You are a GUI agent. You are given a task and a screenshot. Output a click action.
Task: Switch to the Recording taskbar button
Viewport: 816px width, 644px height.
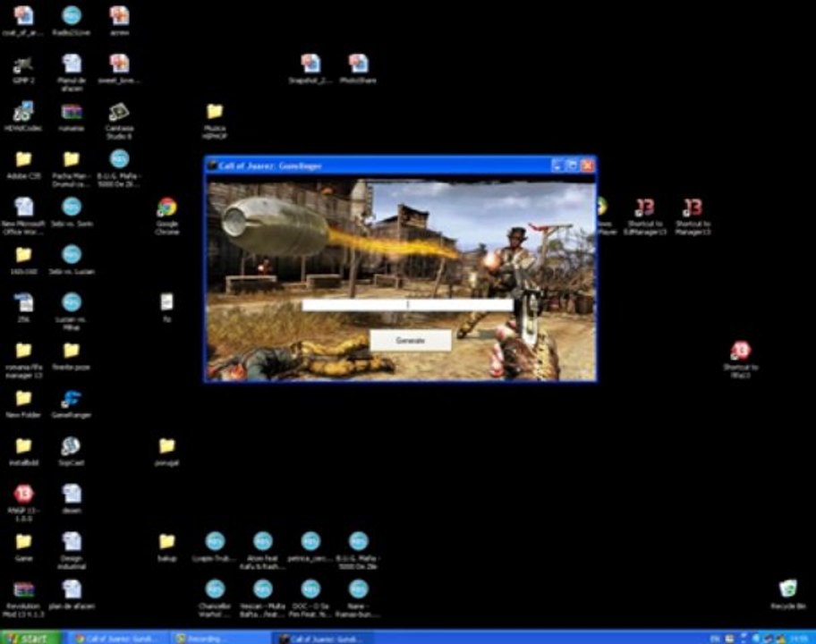tap(221, 639)
